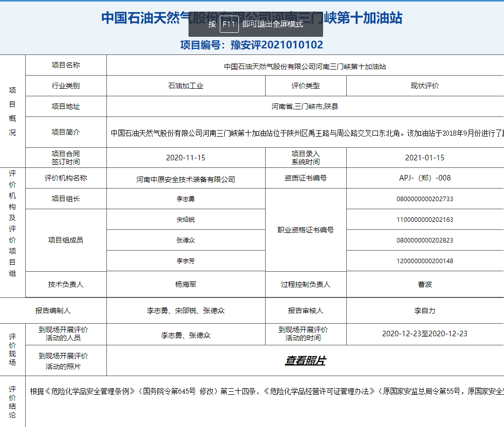Click the 评价机构名称 label
Viewport: 504px width, 427px height.
coord(66,178)
